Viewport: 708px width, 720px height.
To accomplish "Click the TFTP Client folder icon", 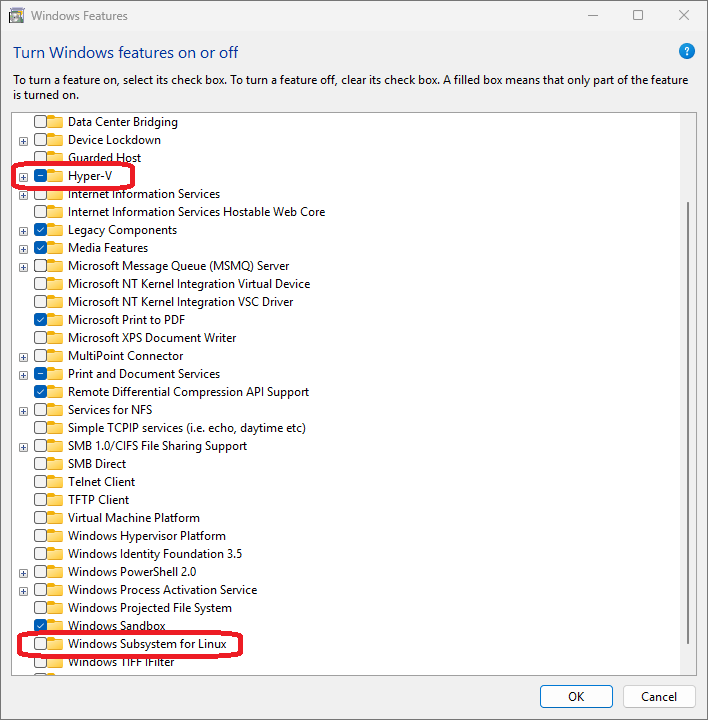I will tap(55, 500).
